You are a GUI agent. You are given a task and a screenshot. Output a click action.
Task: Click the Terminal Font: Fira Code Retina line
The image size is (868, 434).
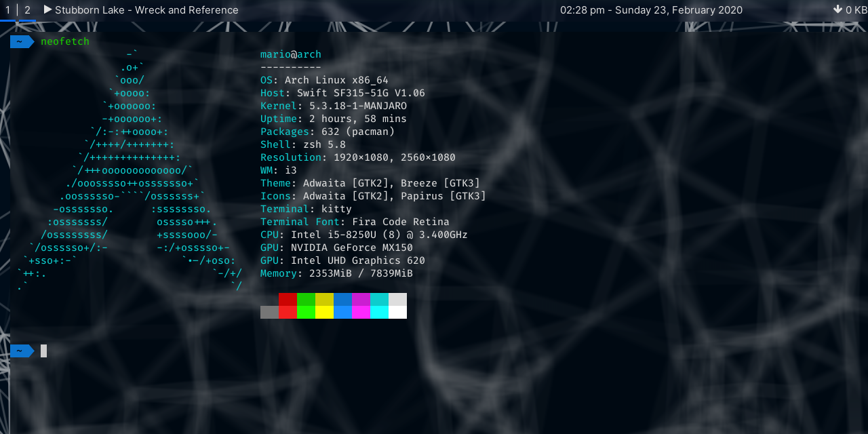pos(355,222)
